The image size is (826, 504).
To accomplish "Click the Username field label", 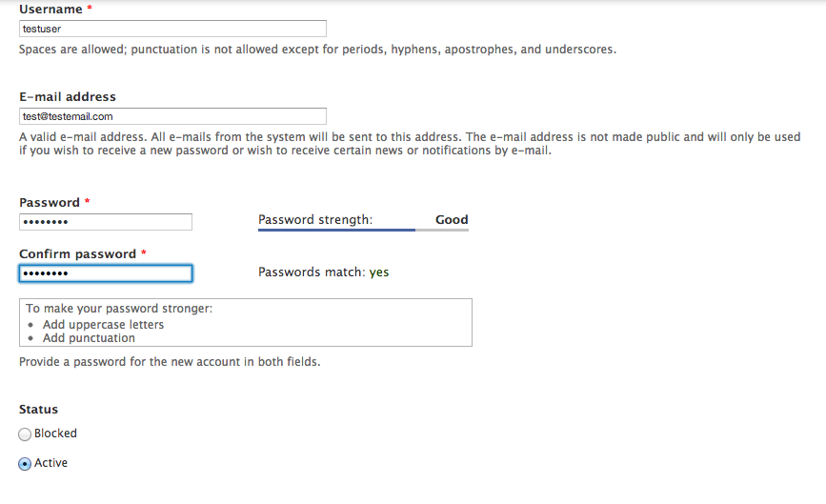I will tap(50, 9).
